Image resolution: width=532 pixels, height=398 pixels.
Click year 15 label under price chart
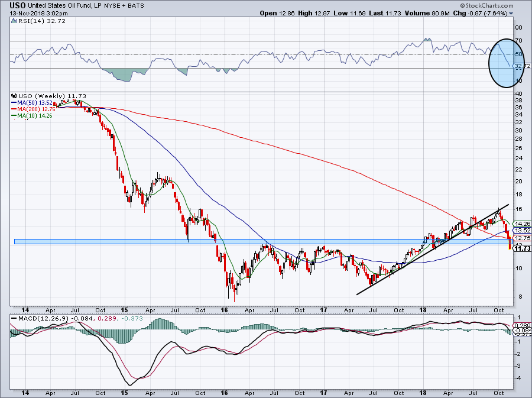125,310
